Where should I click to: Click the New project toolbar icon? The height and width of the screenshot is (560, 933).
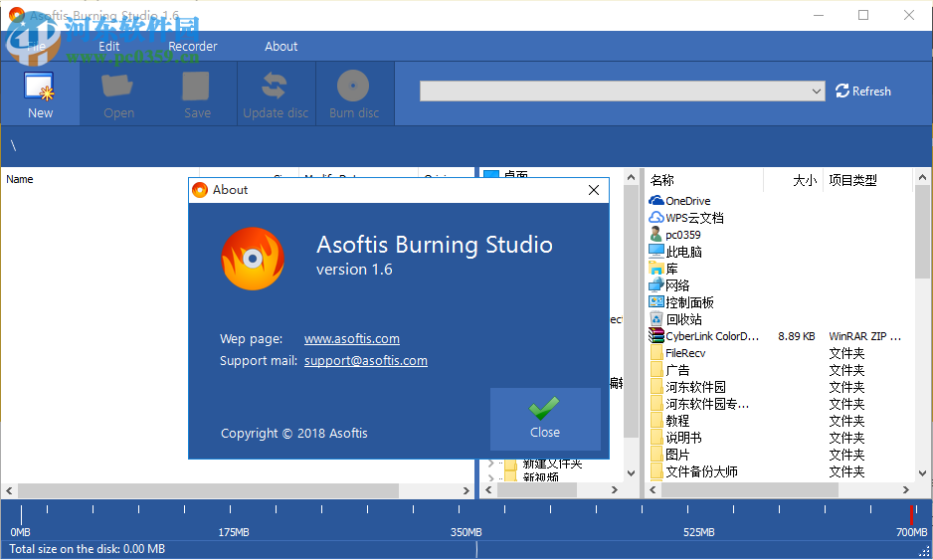[40, 94]
